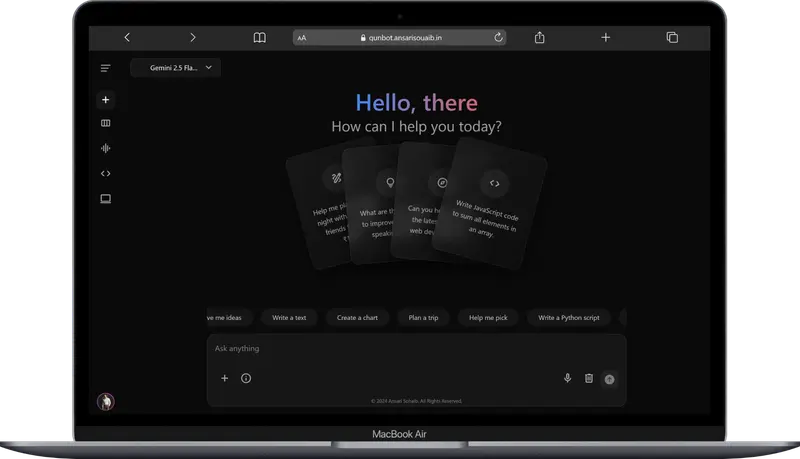This screenshot has height=459, width=800.
Task: Open the user profile avatar
Action: [106, 402]
